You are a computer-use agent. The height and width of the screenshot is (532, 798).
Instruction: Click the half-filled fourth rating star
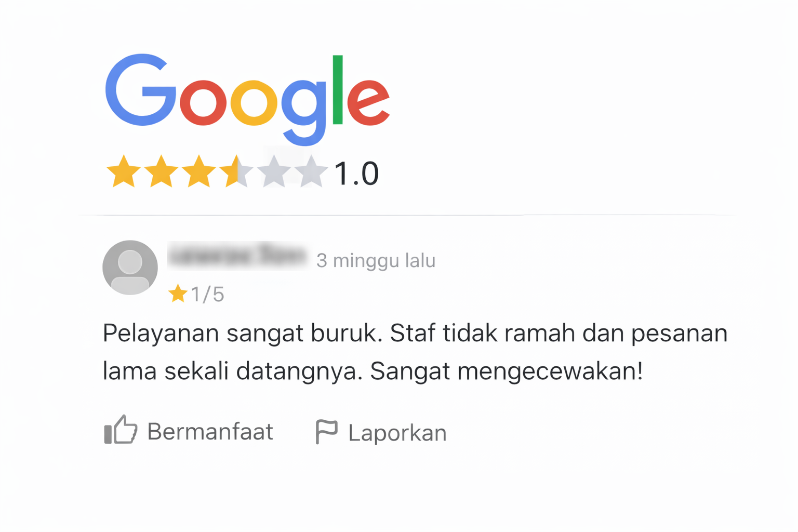[236, 171]
